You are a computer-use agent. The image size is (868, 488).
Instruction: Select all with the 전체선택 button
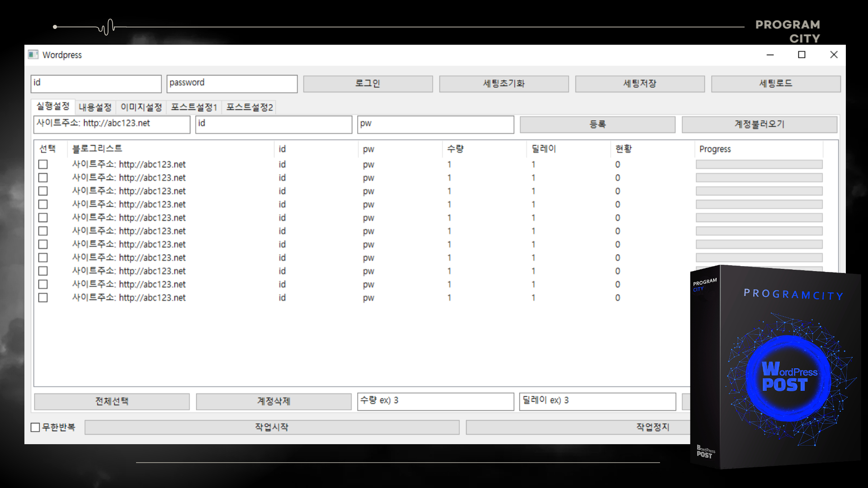click(112, 401)
